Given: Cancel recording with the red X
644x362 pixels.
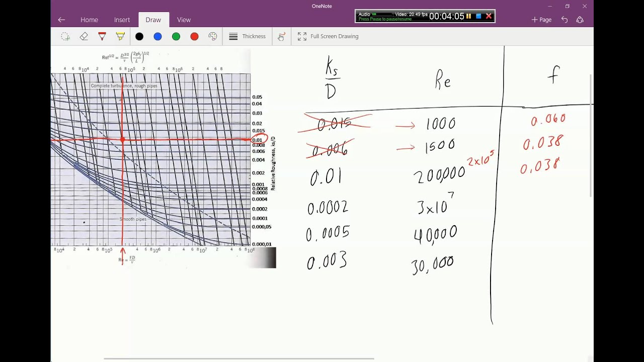Looking at the screenshot, I should click(x=489, y=16).
